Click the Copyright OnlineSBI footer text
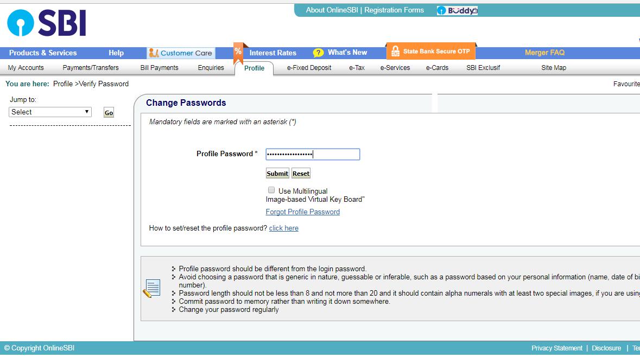The height and width of the screenshot is (364, 640). click(39, 348)
